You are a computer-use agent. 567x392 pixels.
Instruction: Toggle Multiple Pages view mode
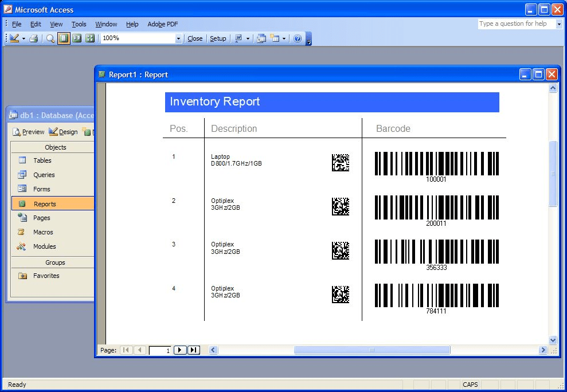click(x=90, y=38)
